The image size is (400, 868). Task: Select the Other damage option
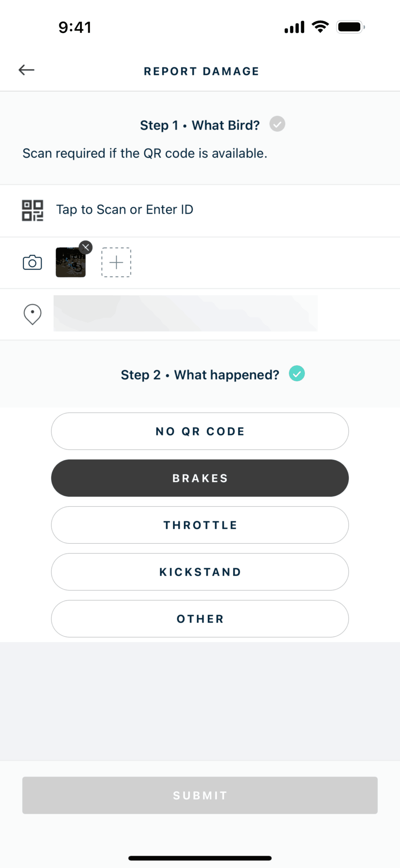point(200,619)
